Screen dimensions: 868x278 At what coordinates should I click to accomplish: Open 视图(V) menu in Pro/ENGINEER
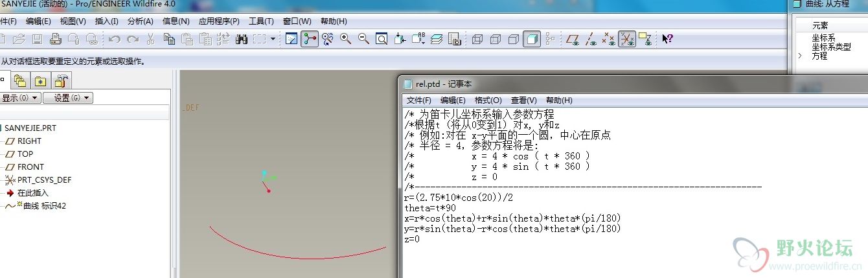coord(73,21)
